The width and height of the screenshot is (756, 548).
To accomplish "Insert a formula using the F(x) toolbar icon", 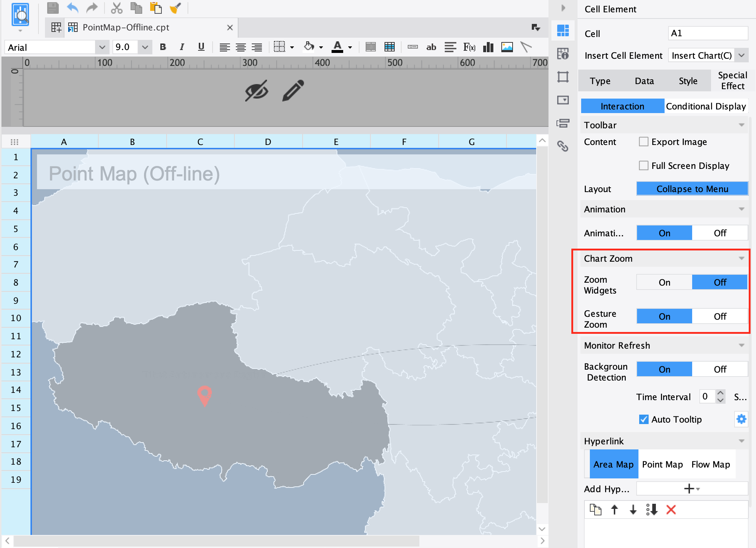I will coord(470,47).
